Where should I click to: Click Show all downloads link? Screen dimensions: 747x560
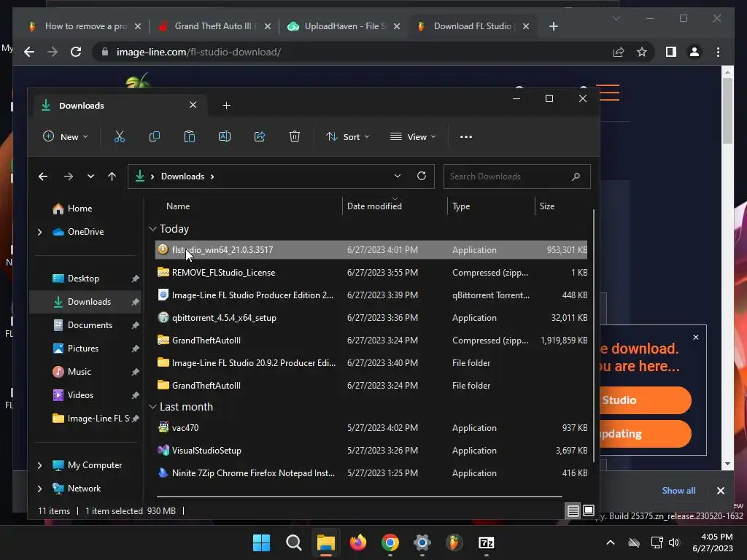coord(678,491)
